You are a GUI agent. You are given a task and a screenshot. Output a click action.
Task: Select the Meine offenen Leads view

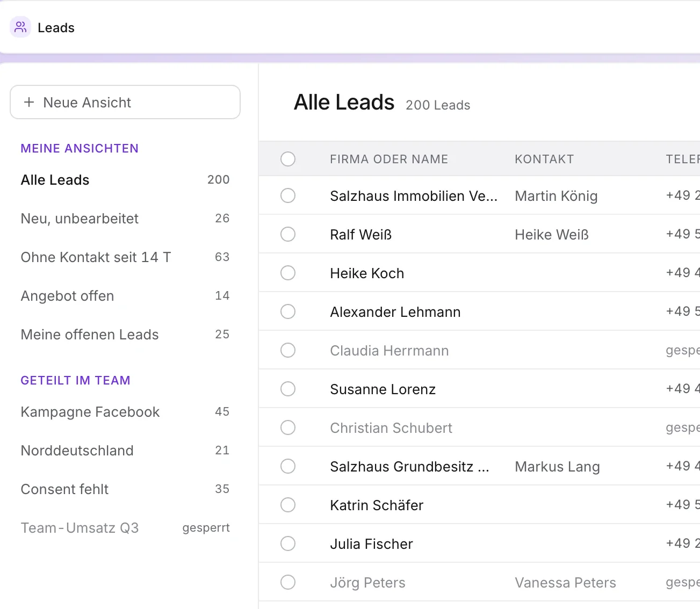pyautogui.click(x=125, y=335)
